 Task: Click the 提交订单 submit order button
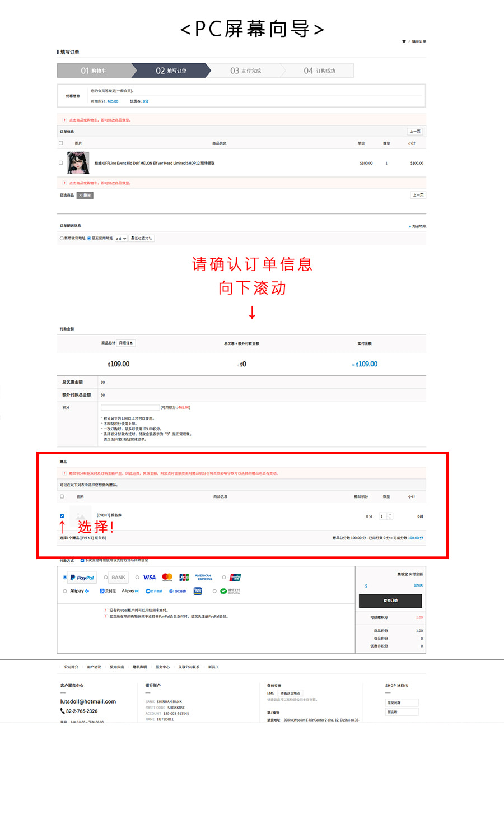point(390,601)
